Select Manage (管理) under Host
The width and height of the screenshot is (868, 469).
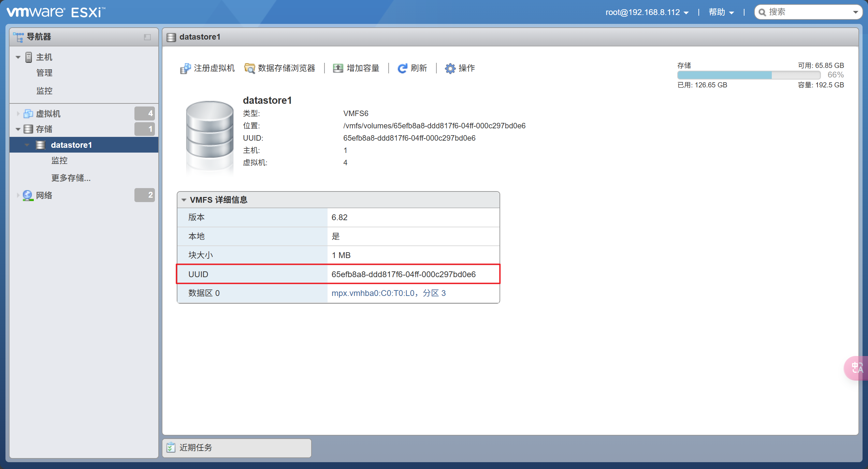pyautogui.click(x=44, y=73)
